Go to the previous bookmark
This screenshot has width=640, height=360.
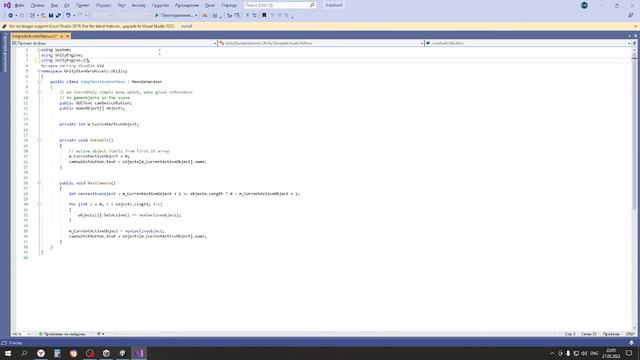pyautogui.click(x=272, y=15)
